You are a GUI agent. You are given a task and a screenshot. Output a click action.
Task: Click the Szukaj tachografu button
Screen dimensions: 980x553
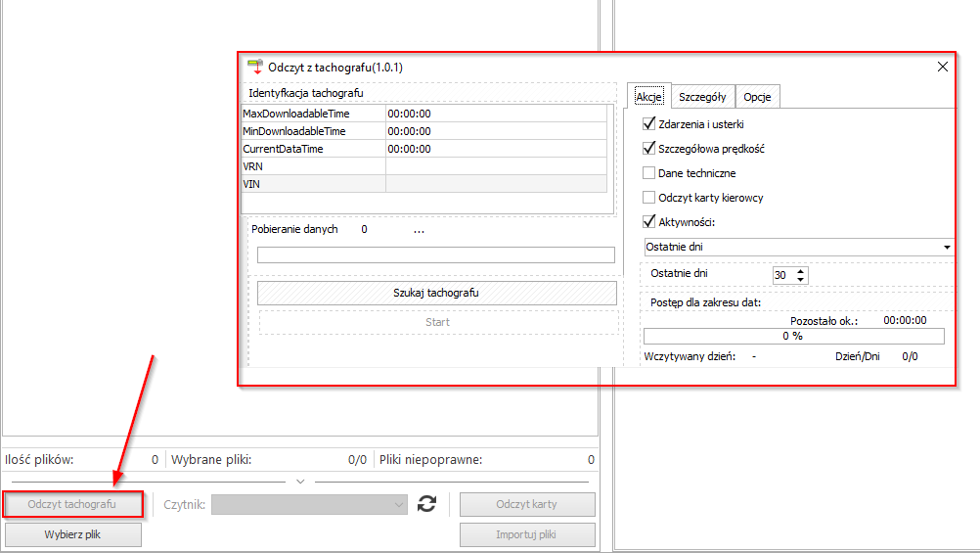click(436, 293)
